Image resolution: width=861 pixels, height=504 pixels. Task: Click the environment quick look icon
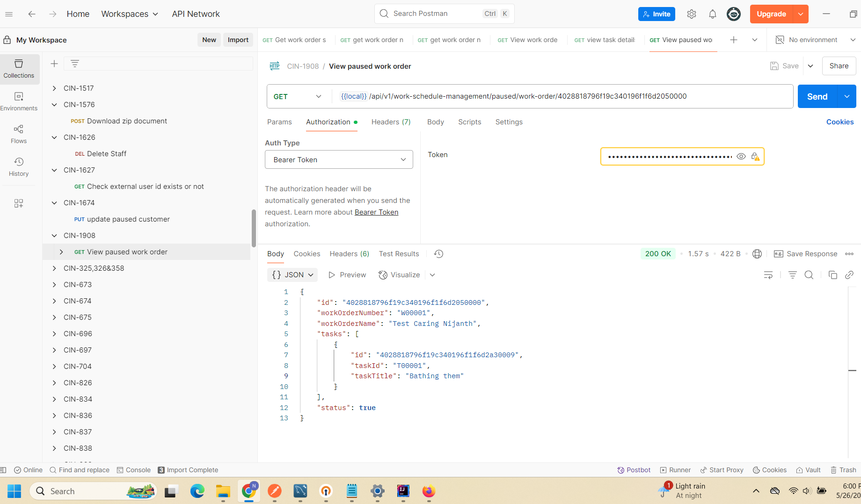[x=780, y=40]
